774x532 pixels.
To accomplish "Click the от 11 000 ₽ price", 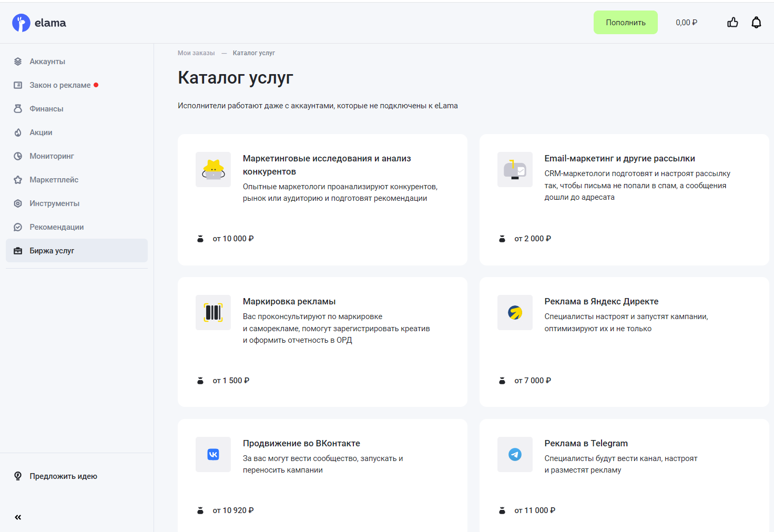I will coord(535,510).
